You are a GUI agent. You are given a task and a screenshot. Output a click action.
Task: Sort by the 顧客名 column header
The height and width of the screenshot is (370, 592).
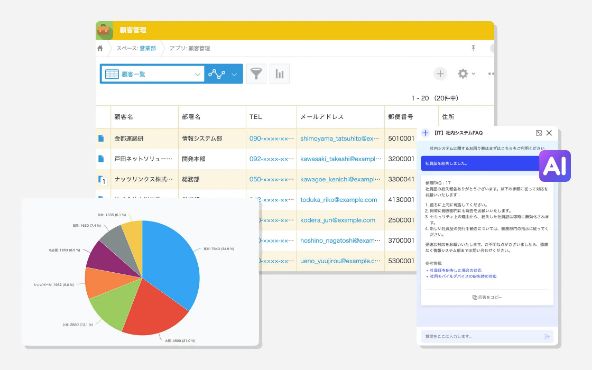[x=123, y=117]
